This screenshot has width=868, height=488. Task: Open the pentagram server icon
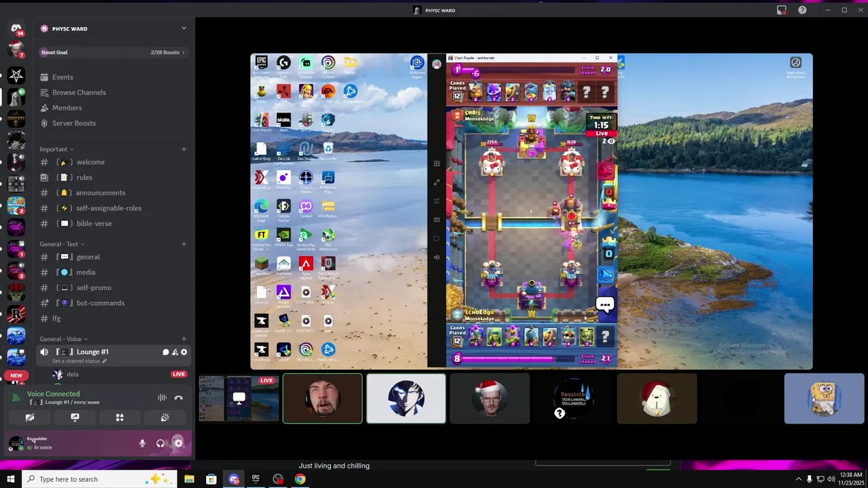(16, 75)
